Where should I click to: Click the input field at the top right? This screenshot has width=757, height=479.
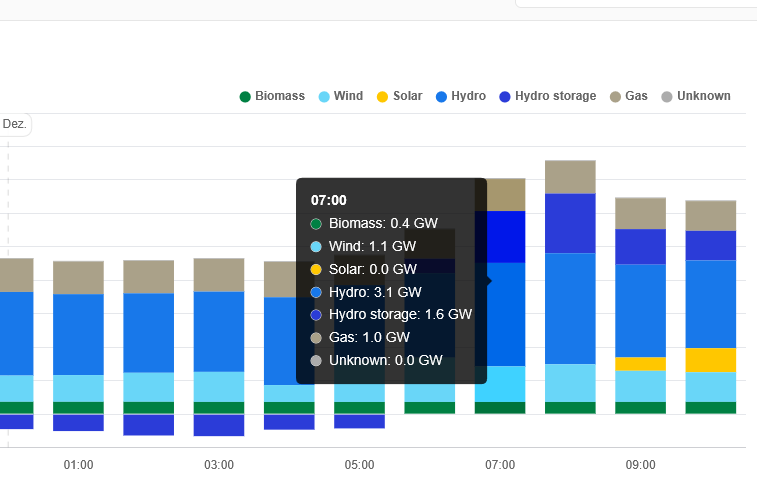pyautogui.click(x=636, y=3)
